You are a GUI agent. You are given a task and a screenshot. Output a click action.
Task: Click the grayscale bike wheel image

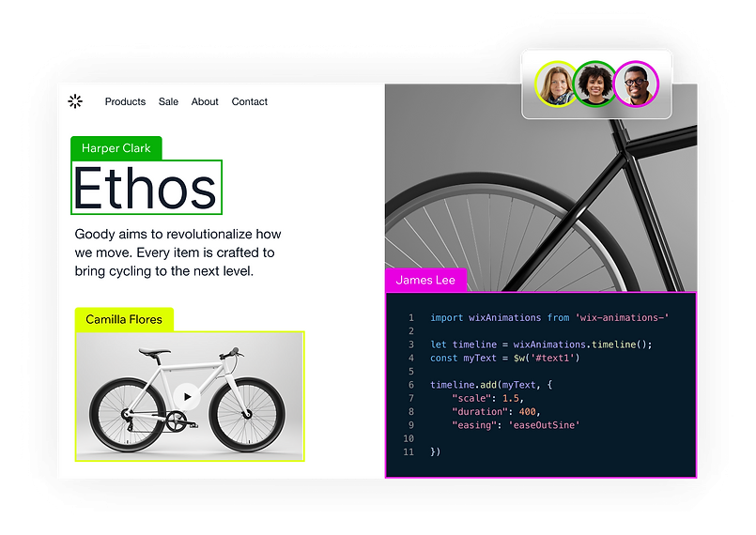(541, 188)
